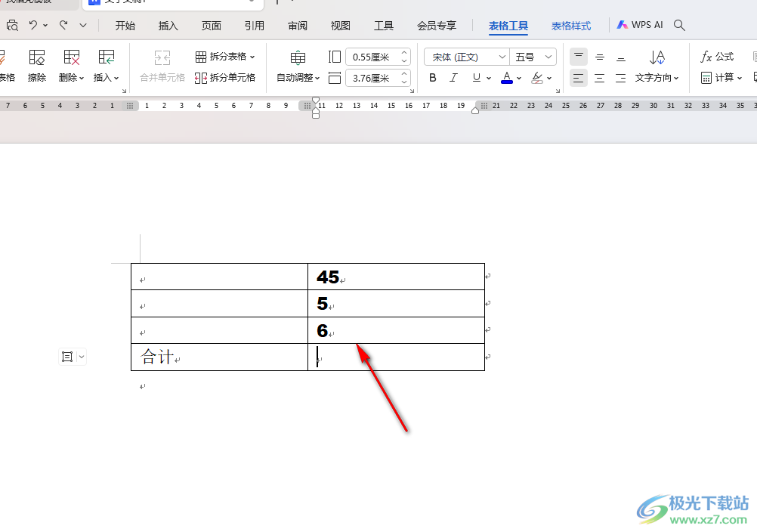Increase row height with up stepper

pyautogui.click(x=405, y=53)
